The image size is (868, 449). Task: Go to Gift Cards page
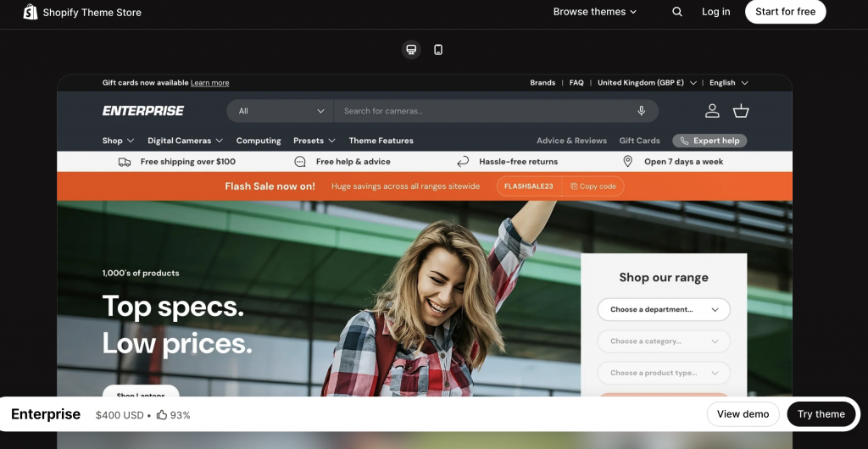click(639, 141)
